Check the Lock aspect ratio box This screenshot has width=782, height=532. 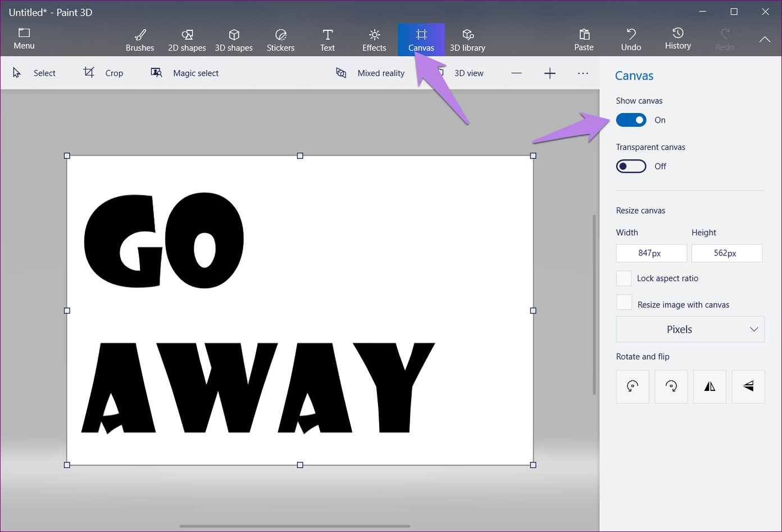[624, 279]
